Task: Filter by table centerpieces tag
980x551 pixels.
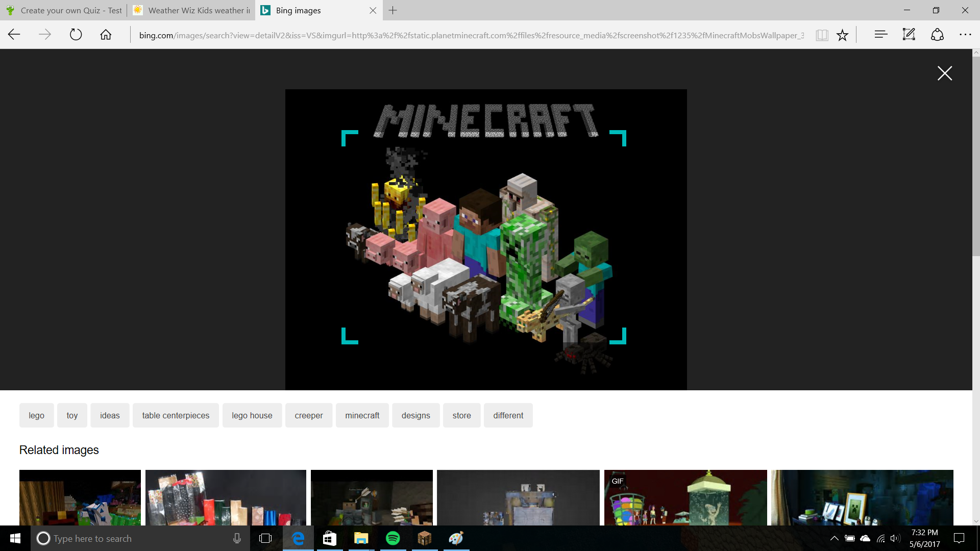Action: coord(176,415)
